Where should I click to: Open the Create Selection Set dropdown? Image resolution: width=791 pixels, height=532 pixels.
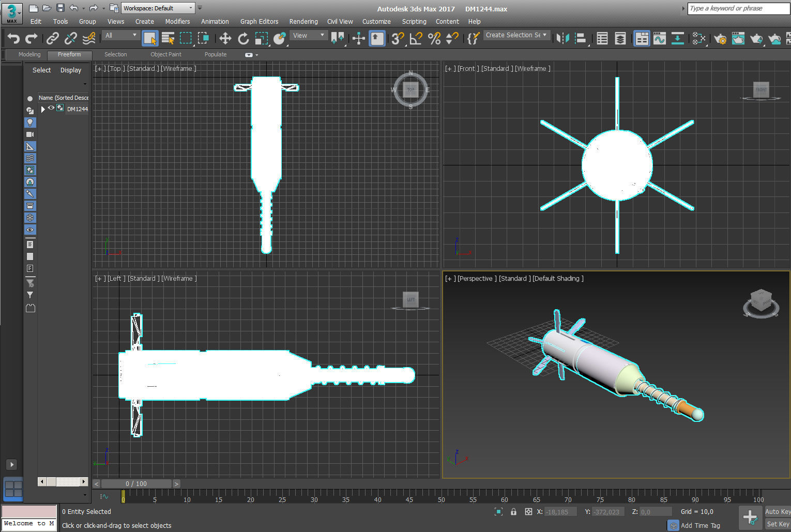point(516,35)
